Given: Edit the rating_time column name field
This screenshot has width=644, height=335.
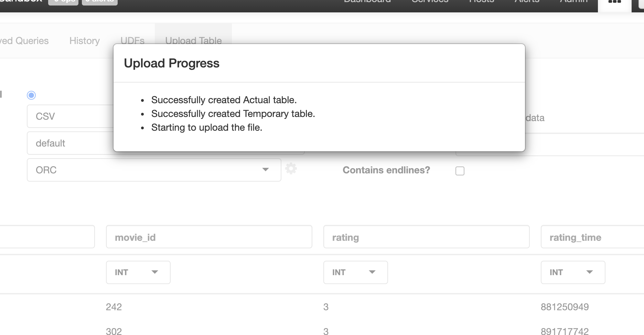Looking at the screenshot, I should click(592, 237).
